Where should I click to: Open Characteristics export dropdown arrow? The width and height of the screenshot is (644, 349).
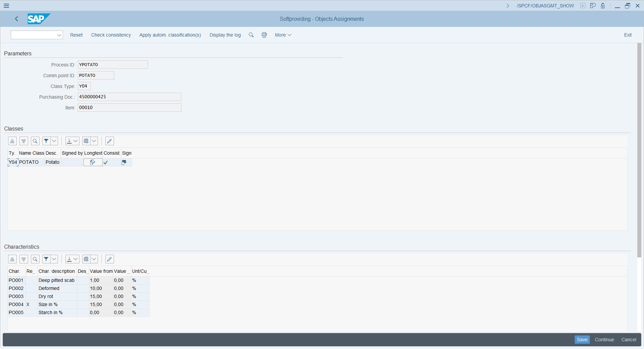click(x=76, y=259)
